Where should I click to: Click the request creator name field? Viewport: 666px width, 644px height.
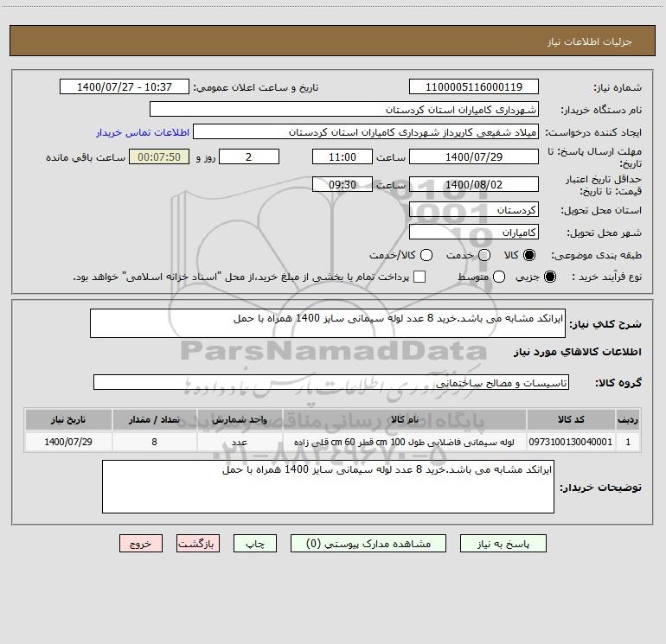[x=366, y=131]
